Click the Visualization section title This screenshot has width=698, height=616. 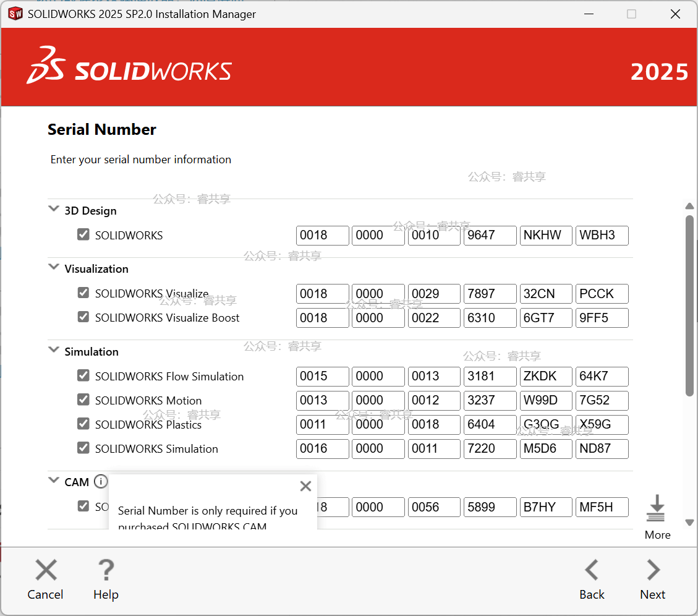pos(96,269)
